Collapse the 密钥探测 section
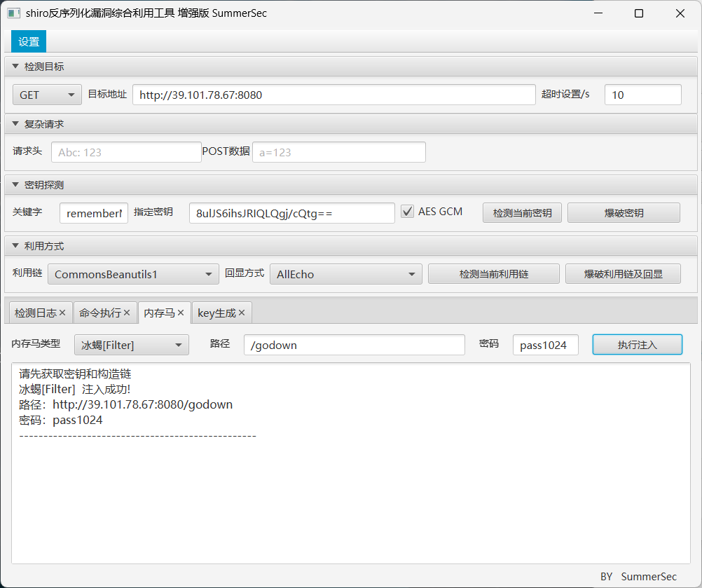Viewport: 702px width, 588px height. coord(15,184)
